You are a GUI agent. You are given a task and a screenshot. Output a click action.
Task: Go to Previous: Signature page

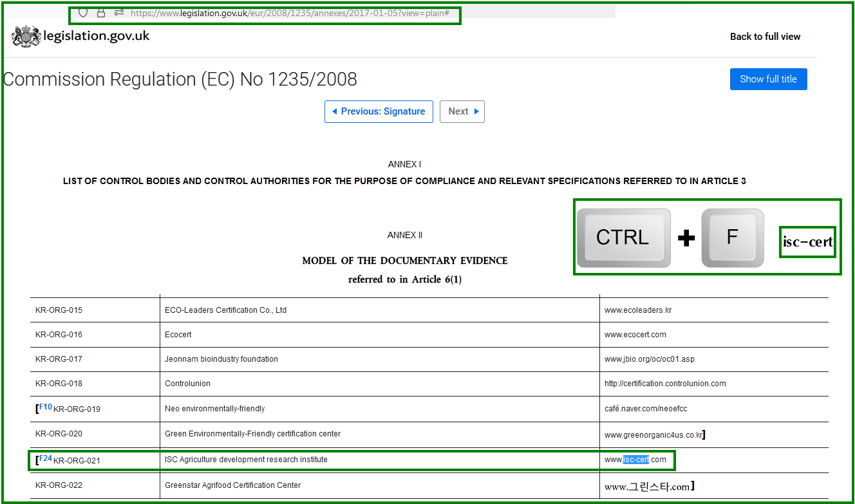379,111
